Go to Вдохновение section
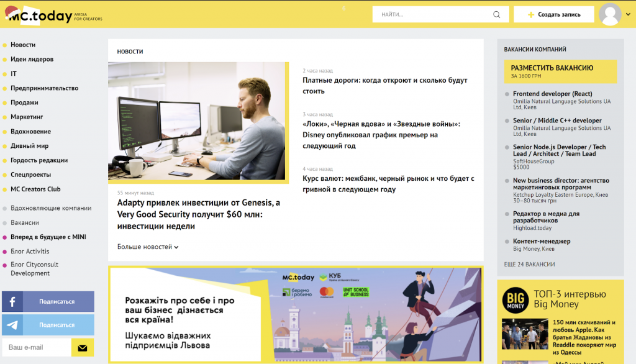Screen dimensions: 636x364 tap(31, 132)
